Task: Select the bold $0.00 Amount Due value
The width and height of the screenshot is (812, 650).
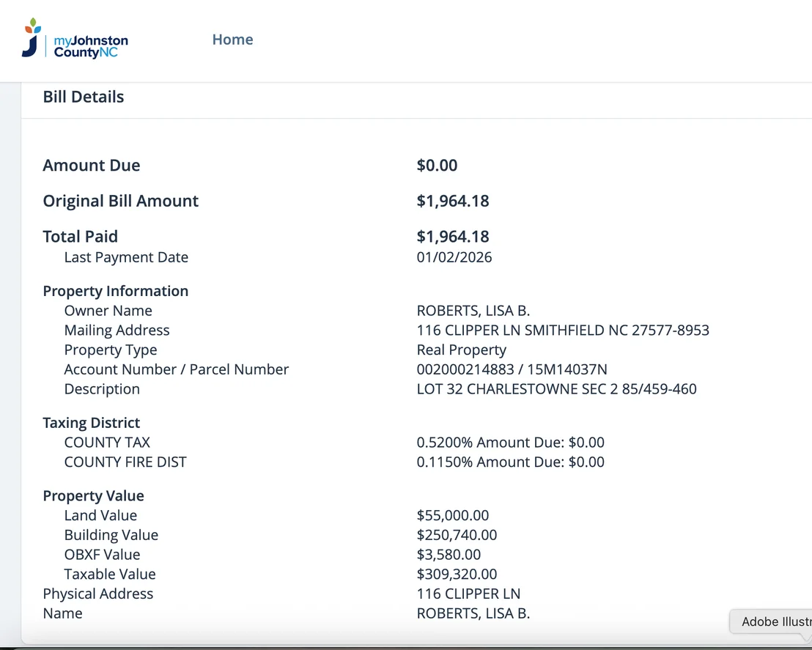Action: 437,165
